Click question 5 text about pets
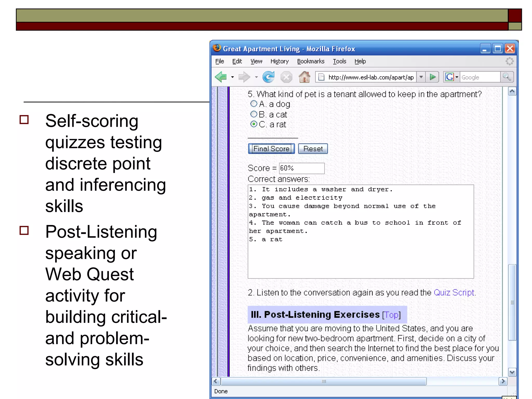532x399 pixels. [365, 94]
